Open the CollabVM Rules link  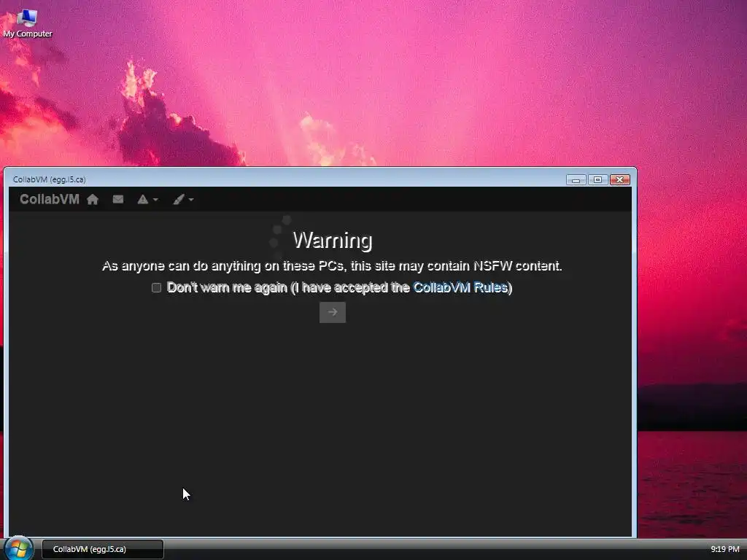coord(460,287)
